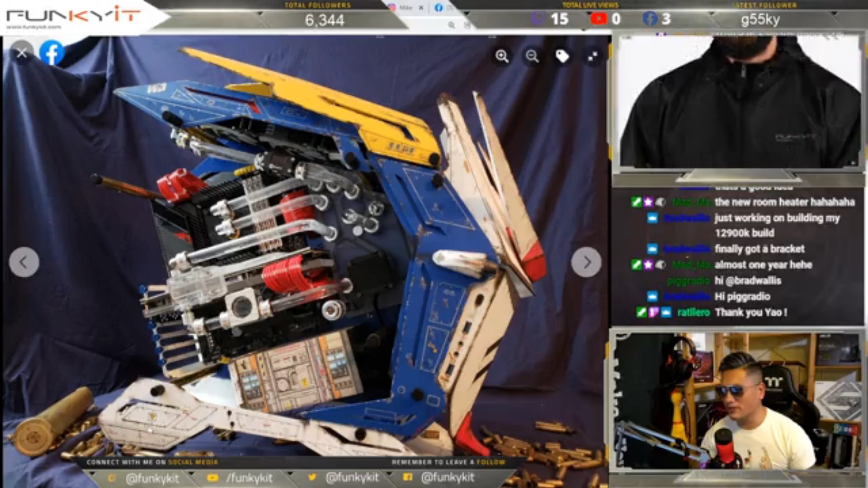Click chat message 'finally got a bracket'
This screenshot has height=488, width=868.
point(759,249)
